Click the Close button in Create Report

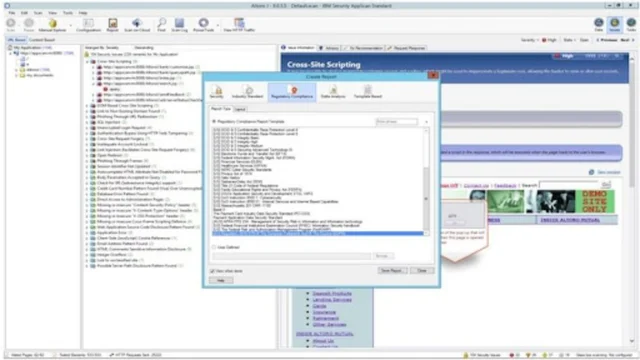click(422, 271)
